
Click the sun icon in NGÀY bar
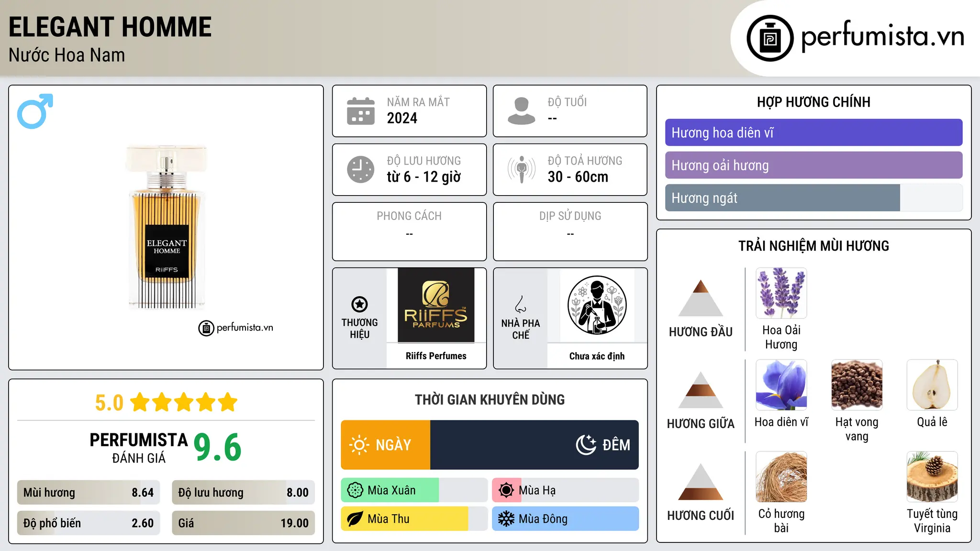pyautogui.click(x=359, y=445)
